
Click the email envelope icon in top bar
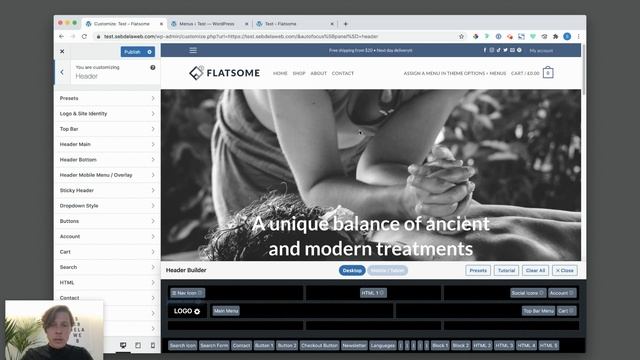point(512,50)
